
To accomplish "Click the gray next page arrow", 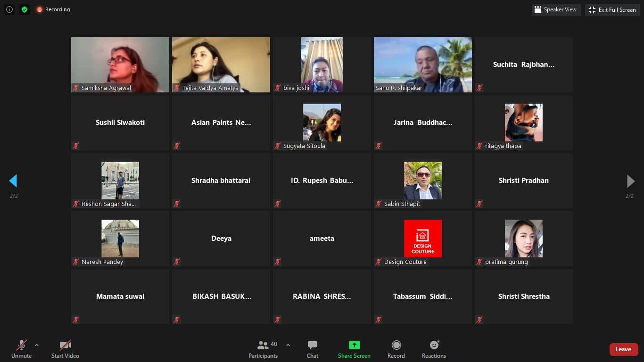I will (x=630, y=181).
